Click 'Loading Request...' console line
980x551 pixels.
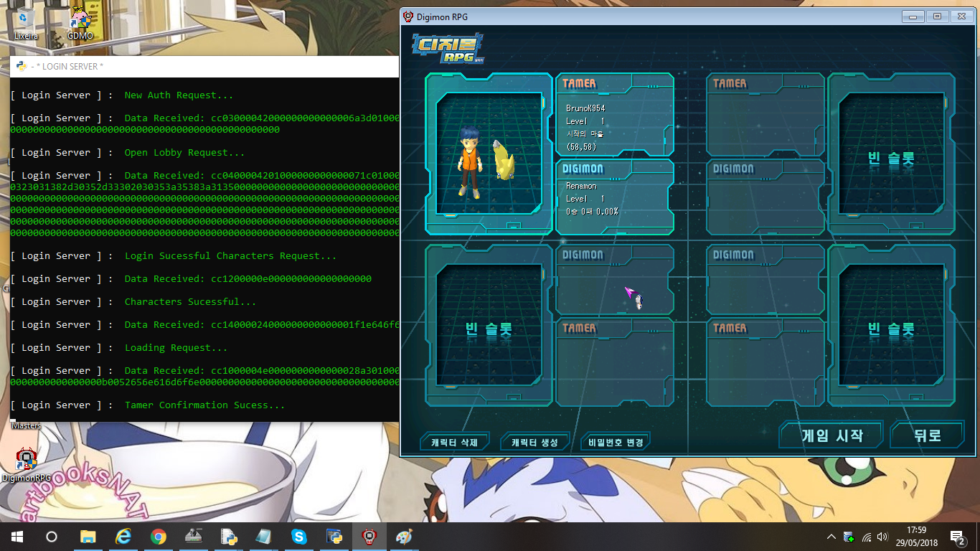point(176,348)
